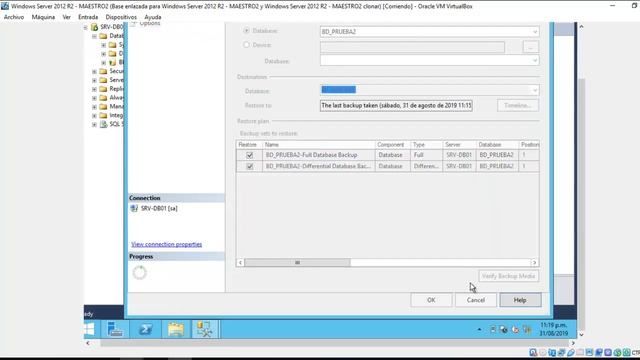Select BD_PRUEBA2-Differential Database Bac... name cell

click(x=319, y=166)
